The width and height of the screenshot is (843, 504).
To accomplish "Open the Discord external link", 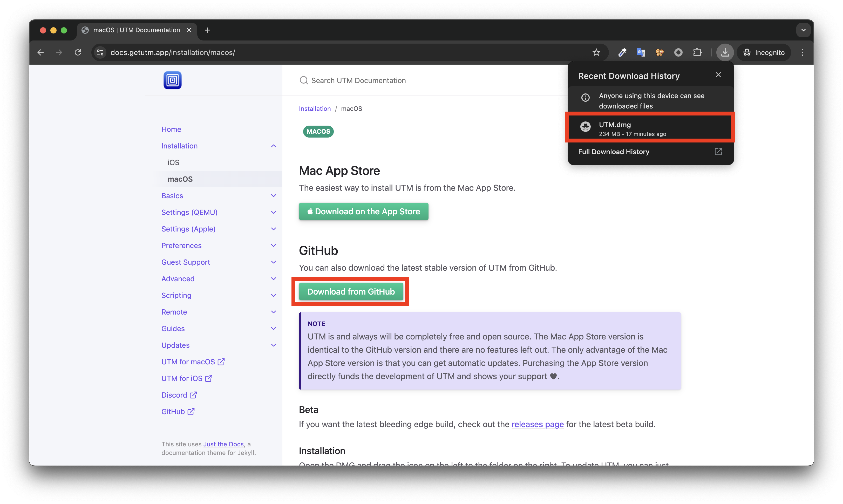I will click(179, 395).
